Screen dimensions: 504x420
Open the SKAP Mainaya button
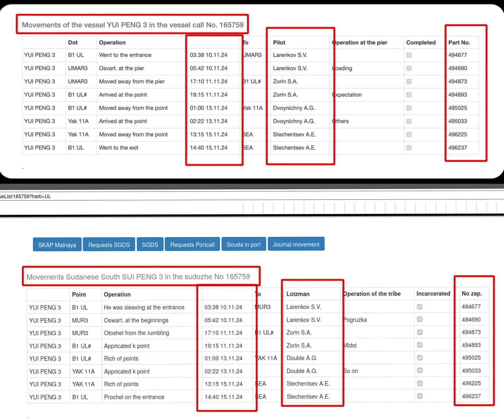[x=57, y=244]
